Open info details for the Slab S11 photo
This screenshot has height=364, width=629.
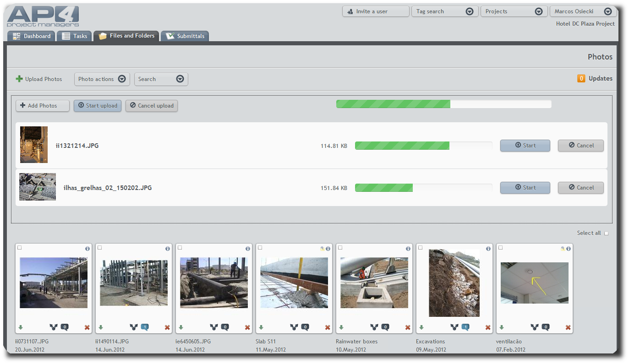tap(328, 249)
